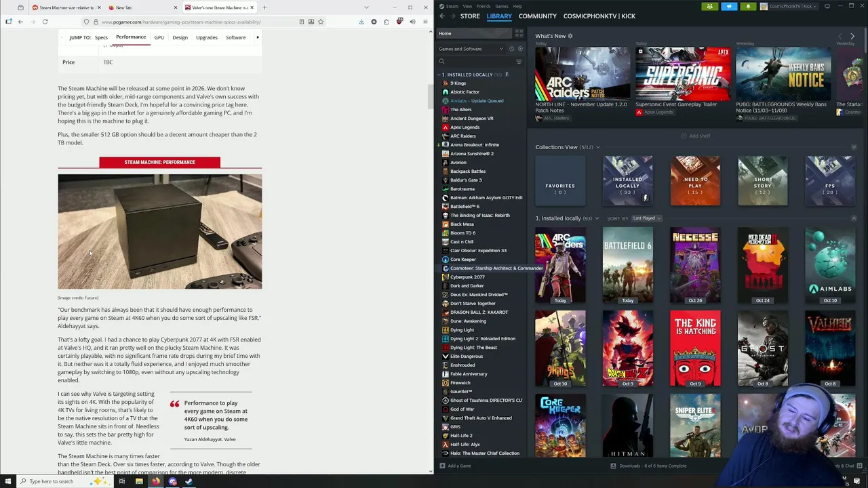Show more Jump To sections arrow
Screen dimensions: 868x488
click(x=258, y=37)
